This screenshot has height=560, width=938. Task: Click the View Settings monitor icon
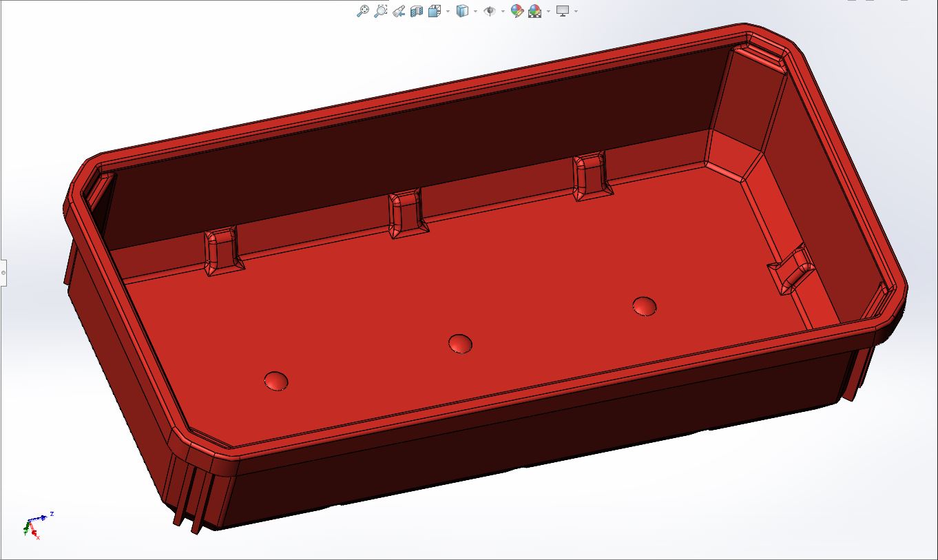point(563,11)
